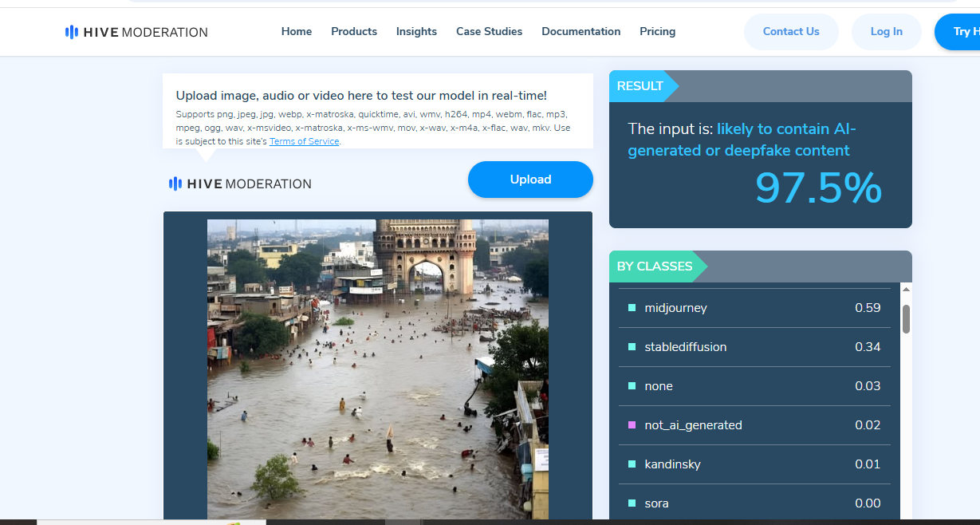This screenshot has height=525, width=980.
Task: Open the Home menu item
Action: (x=297, y=32)
